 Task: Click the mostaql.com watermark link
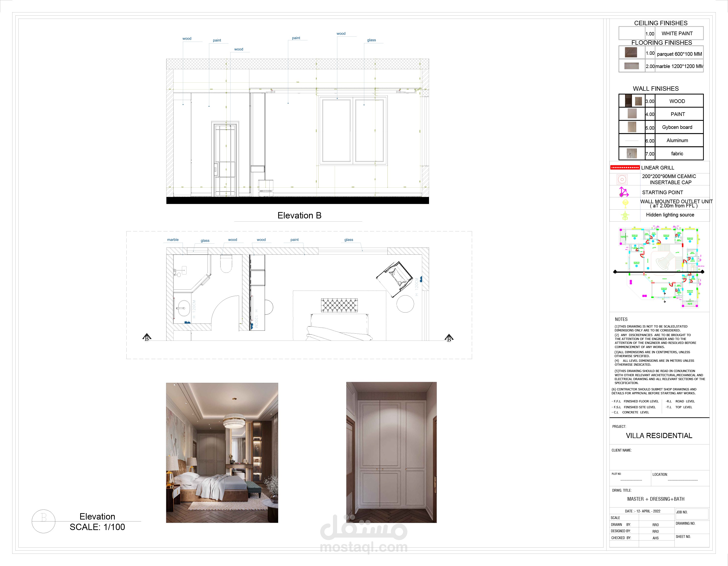(363, 547)
